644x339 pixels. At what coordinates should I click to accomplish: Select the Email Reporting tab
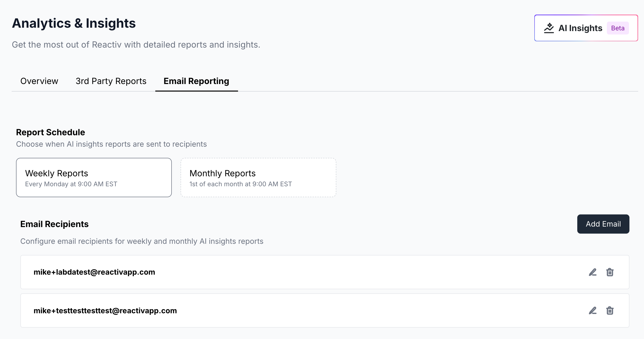tap(196, 81)
